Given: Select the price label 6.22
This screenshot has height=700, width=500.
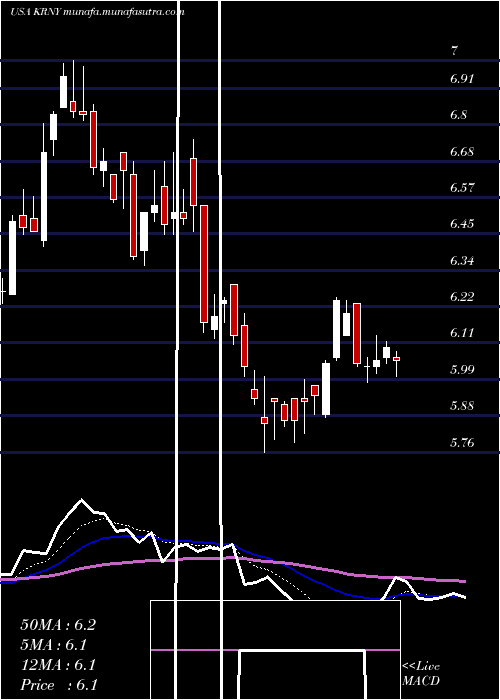Looking at the screenshot, I should point(462,296).
